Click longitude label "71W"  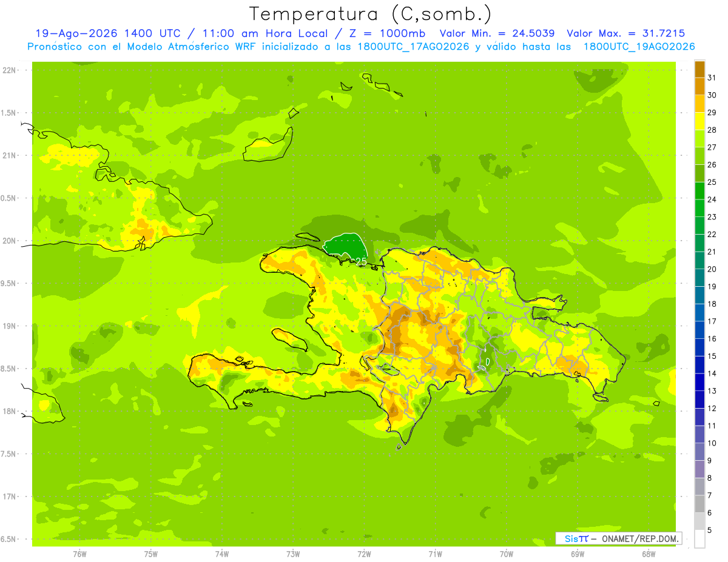click(435, 554)
